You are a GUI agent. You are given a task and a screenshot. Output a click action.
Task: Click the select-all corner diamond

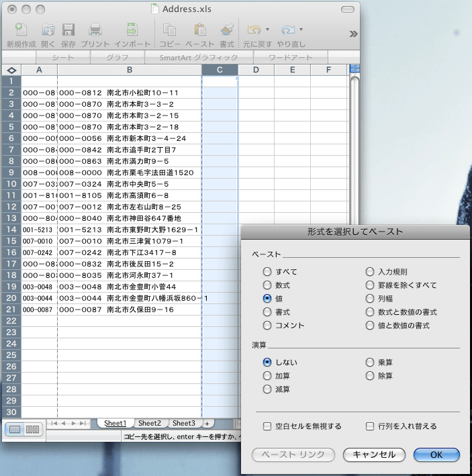[11, 70]
